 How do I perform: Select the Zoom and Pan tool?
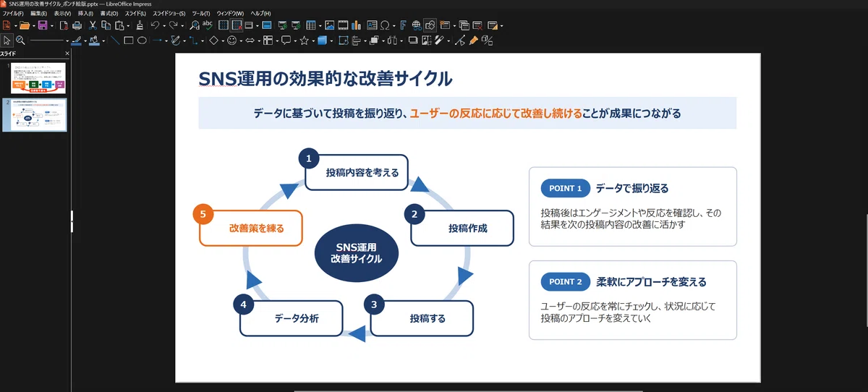click(x=20, y=41)
